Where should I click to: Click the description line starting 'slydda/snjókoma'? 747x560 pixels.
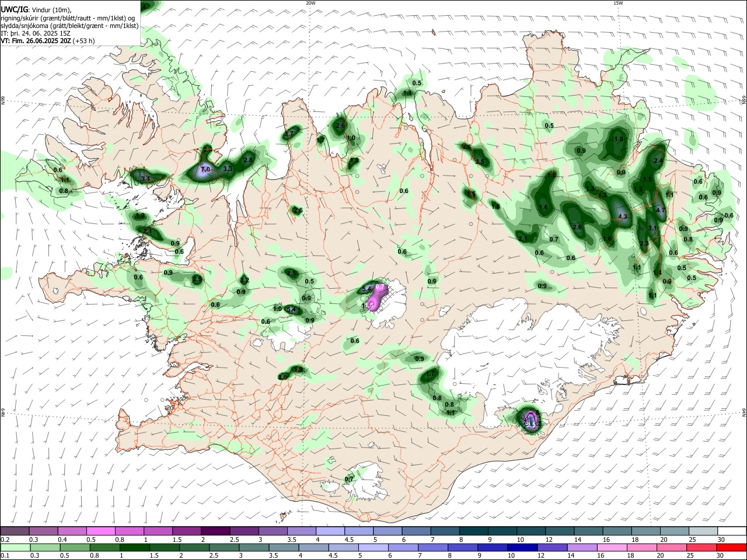69,26
